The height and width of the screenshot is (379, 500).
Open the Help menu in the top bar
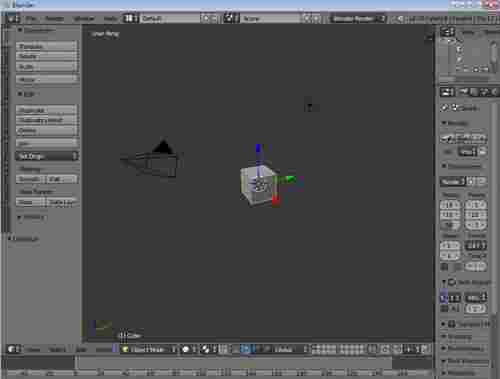coord(110,19)
